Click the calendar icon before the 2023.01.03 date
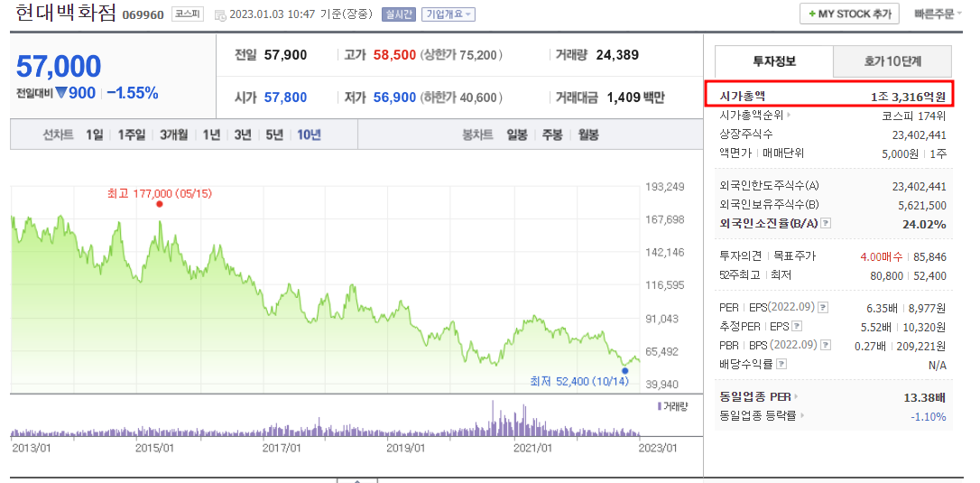 (219, 14)
